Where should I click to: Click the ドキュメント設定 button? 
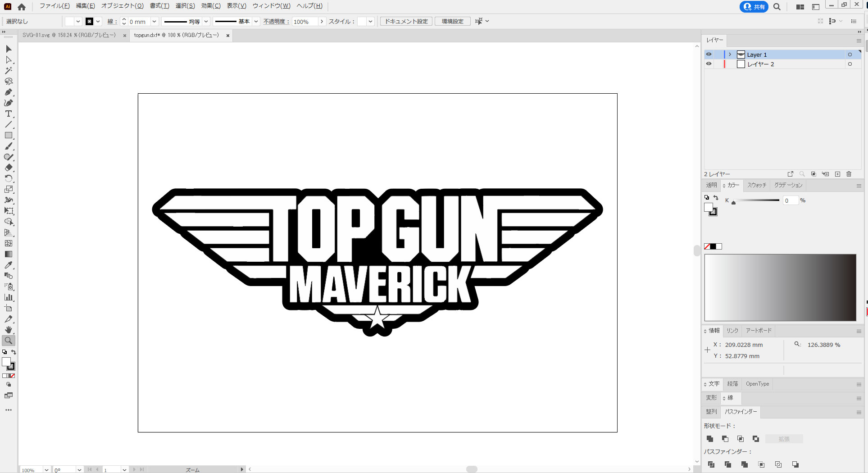(x=406, y=21)
